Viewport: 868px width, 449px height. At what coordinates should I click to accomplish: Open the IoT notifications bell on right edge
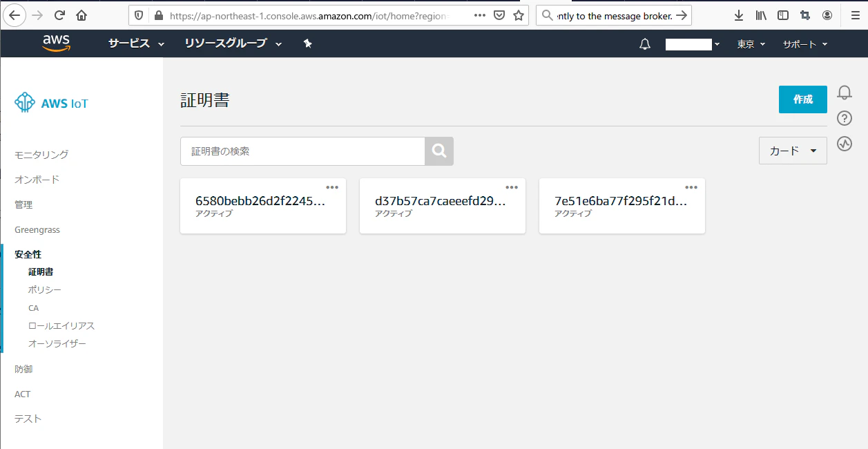(845, 93)
